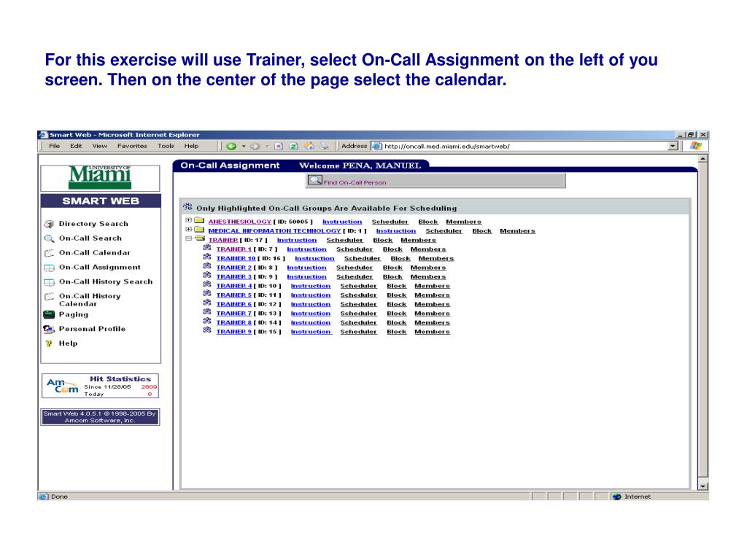
Task: Click the Find On-Call Person link
Action: [355, 182]
